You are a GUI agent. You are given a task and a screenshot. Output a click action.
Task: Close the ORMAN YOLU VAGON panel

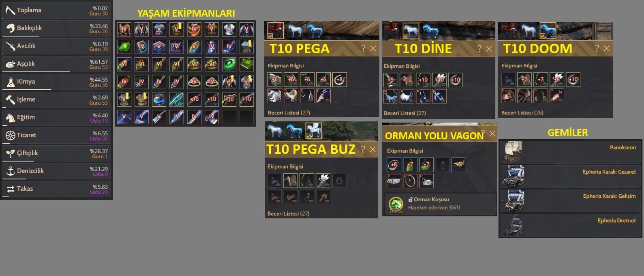click(x=492, y=134)
